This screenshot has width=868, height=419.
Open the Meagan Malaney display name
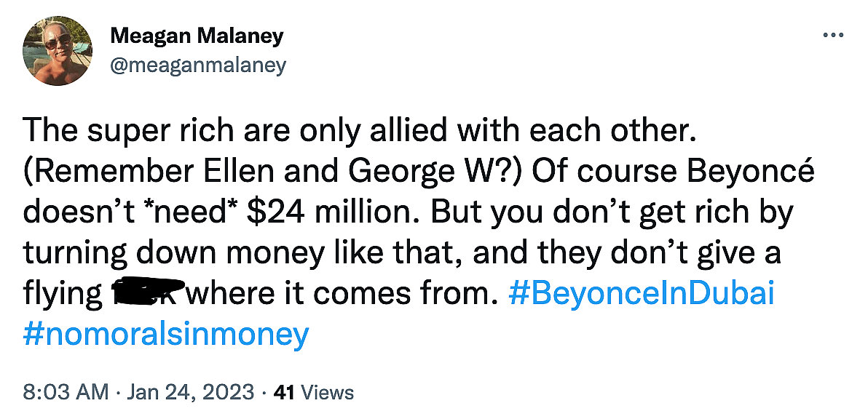click(x=197, y=36)
